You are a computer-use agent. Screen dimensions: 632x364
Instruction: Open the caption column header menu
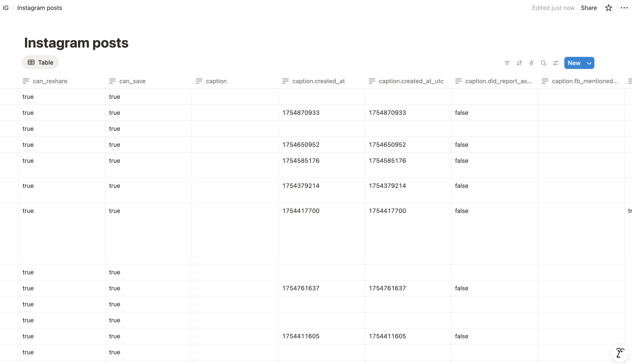(235, 81)
